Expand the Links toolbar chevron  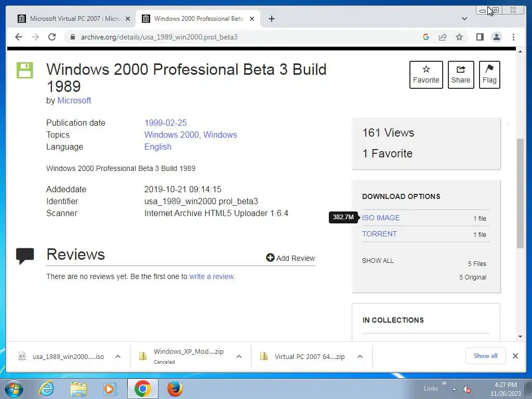(444, 383)
